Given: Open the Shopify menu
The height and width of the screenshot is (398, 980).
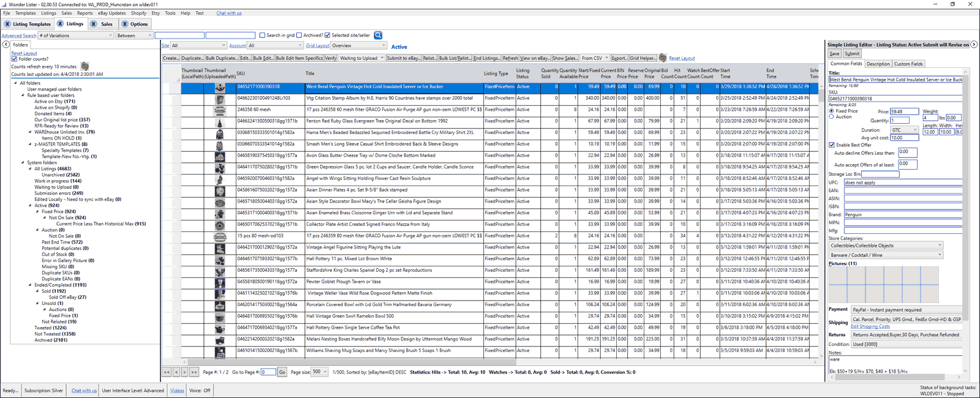Looking at the screenshot, I should [138, 13].
